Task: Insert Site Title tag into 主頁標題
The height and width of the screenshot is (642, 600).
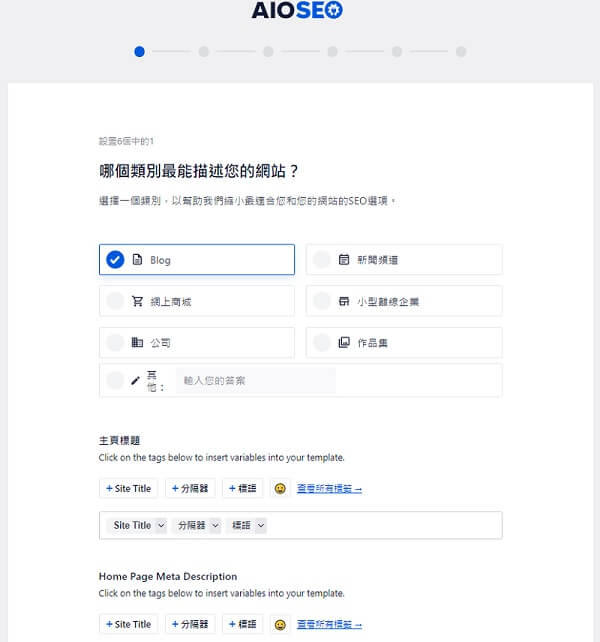Action: pos(128,488)
